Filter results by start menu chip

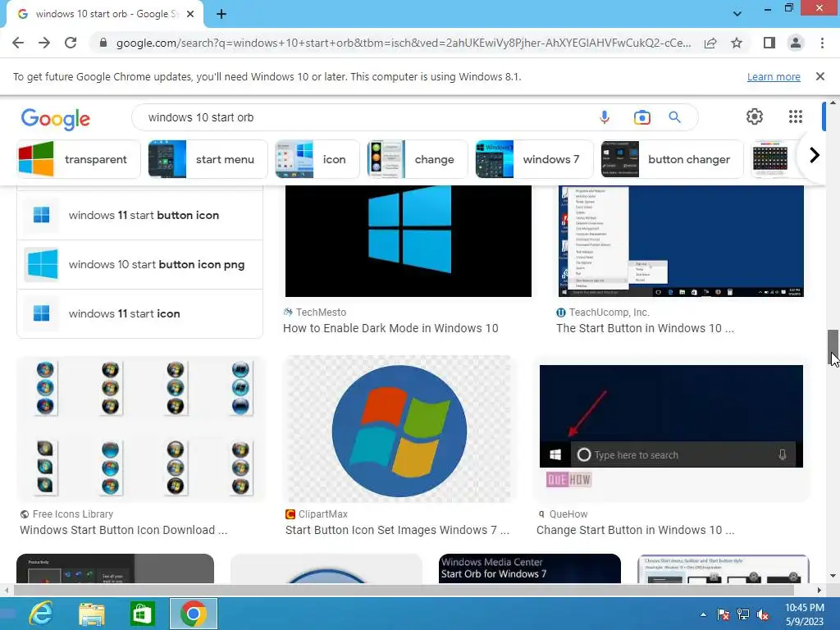click(208, 159)
